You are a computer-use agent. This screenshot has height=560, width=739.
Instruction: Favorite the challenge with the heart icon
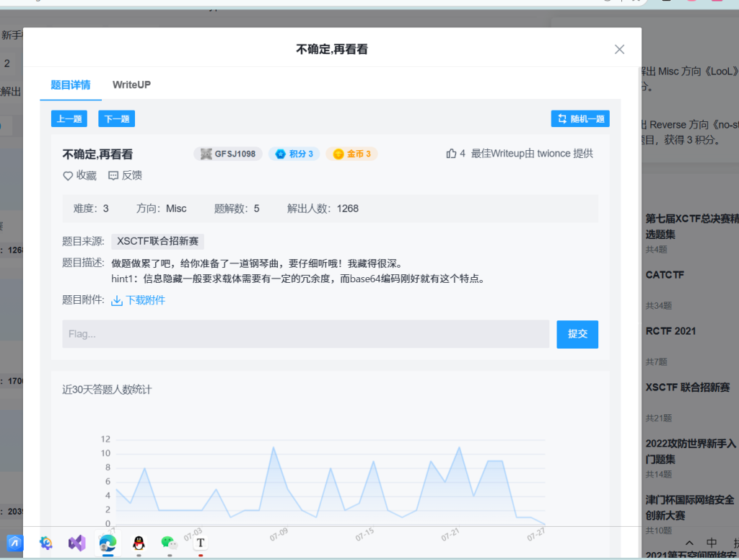pyautogui.click(x=69, y=175)
